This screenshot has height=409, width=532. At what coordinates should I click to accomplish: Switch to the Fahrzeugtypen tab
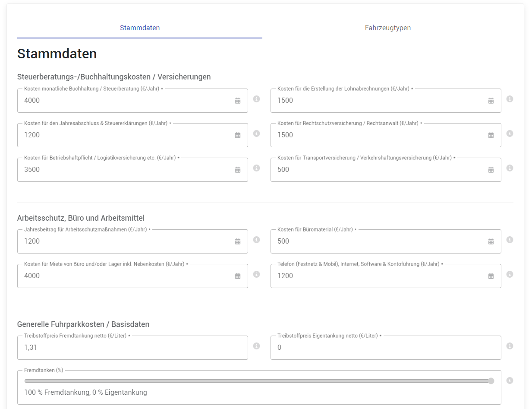point(387,27)
